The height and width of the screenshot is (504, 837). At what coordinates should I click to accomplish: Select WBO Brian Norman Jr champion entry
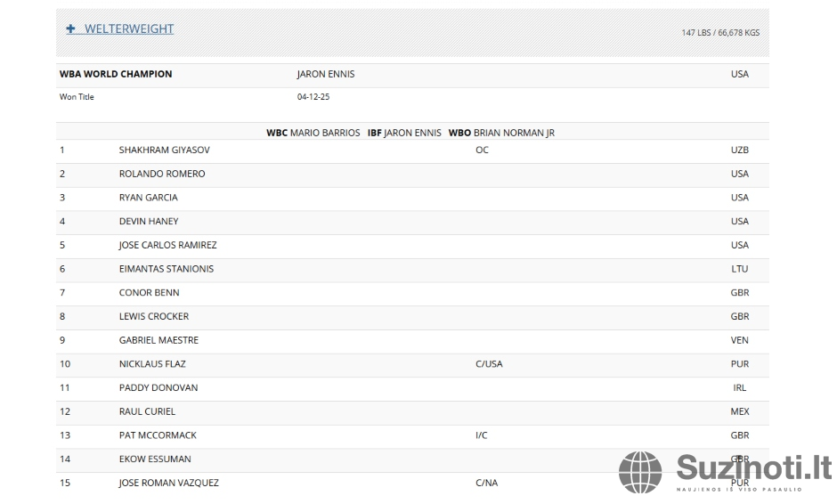(x=501, y=133)
